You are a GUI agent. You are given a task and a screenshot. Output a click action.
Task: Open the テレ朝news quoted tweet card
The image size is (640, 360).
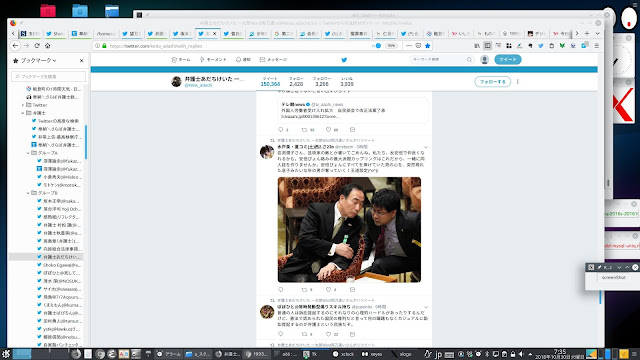click(x=353, y=110)
